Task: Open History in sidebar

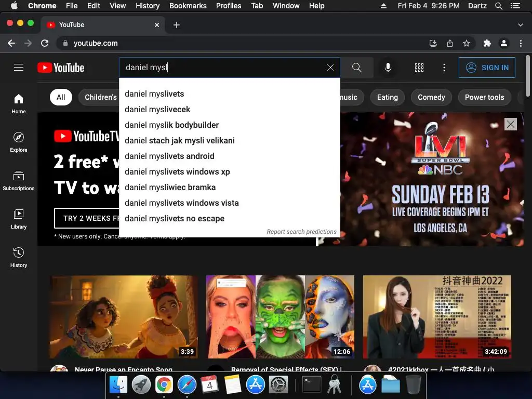Action: pos(19,258)
